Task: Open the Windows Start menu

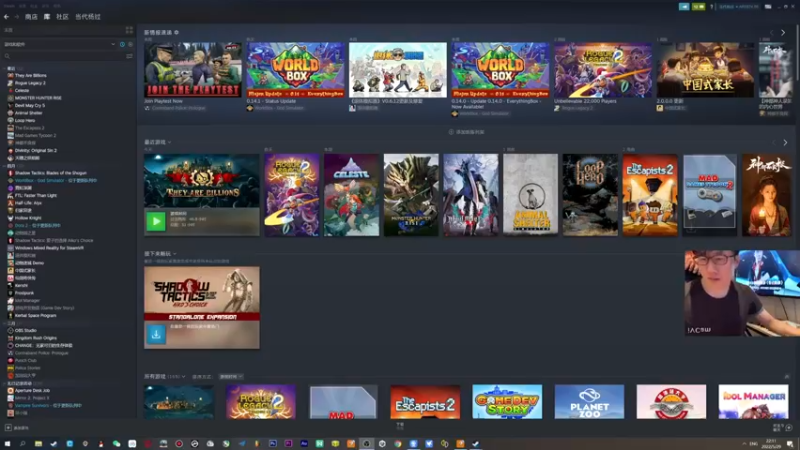Action: (x=7, y=444)
